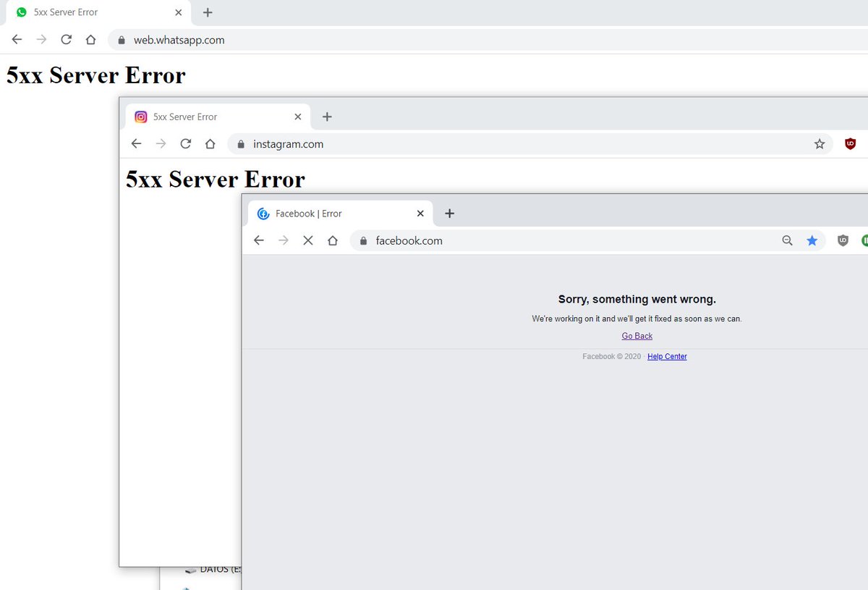868x590 pixels.
Task: Open the grey uBlock shield in Facebook window
Action: coord(843,240)
